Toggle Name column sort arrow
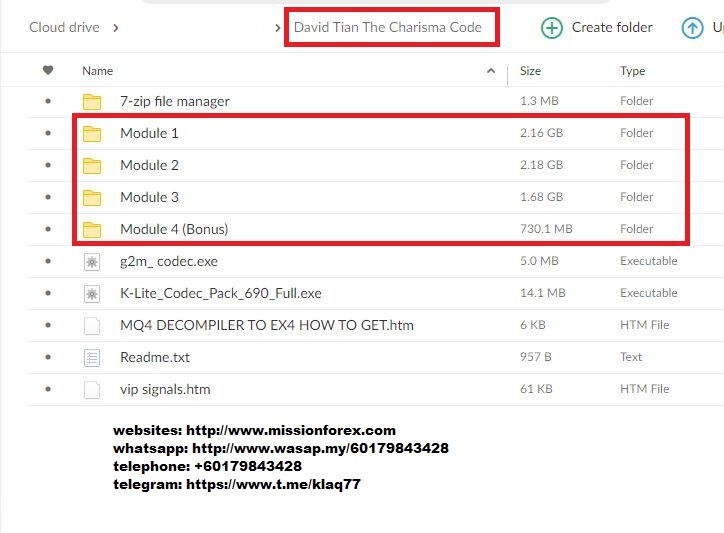The width and height of the screenshot is (724, 533). [x=491, y=71]
